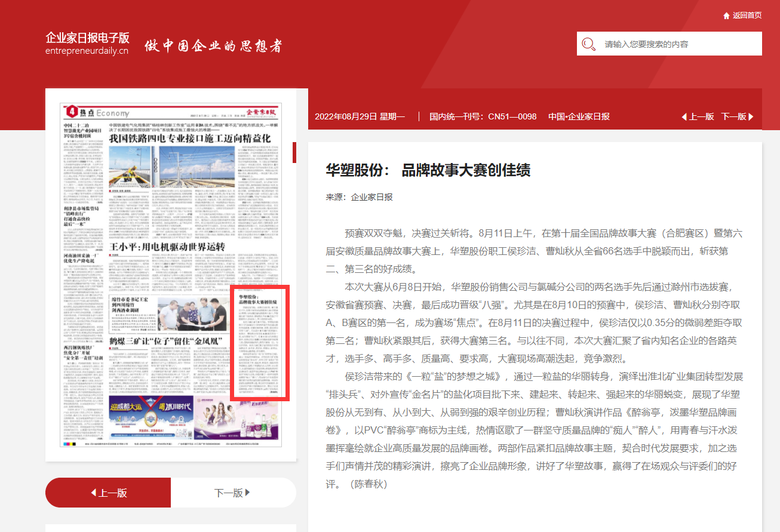
Task: Open the 王小平:用电机驱动世界运转 article
Action: click(167, 247)
